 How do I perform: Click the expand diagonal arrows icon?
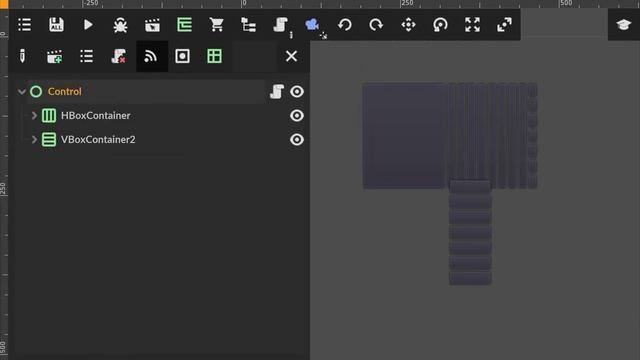coord(504,25)
